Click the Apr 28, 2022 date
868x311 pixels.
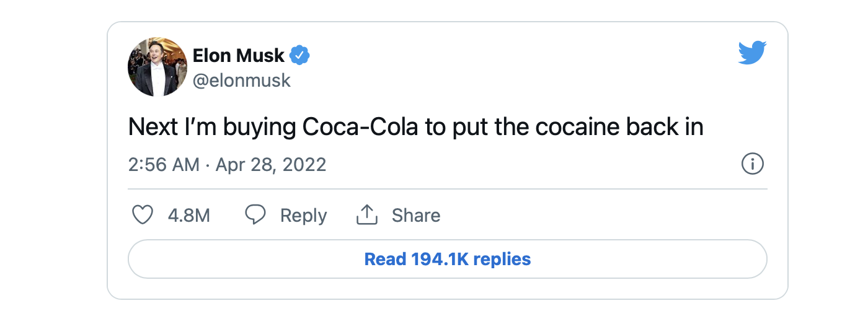(x=270, y=165)
